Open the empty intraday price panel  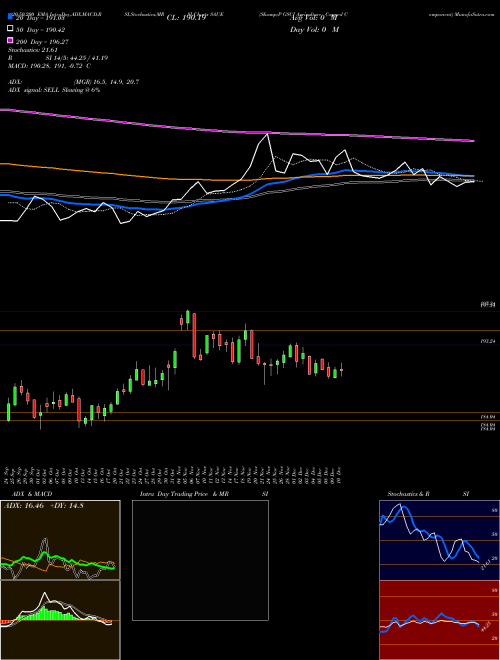200,560
